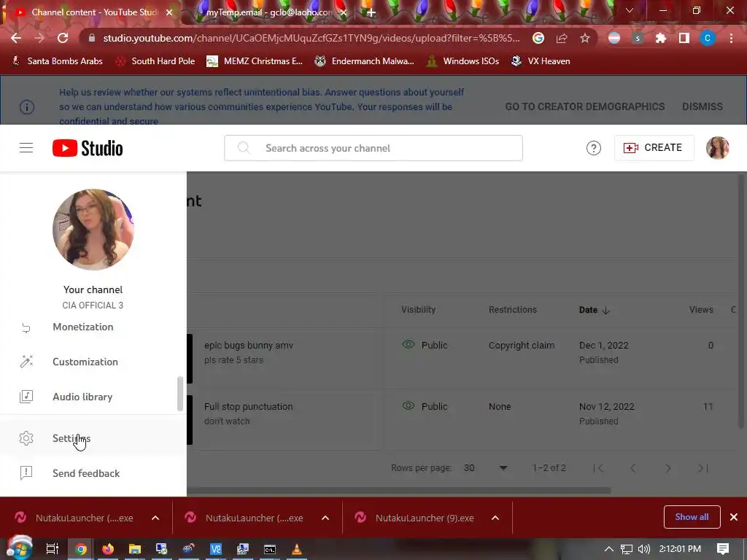Toggle visibility eye for epic bugs bunny amv
The width and height of the screenshot is (747, 560).
(409, 344)
